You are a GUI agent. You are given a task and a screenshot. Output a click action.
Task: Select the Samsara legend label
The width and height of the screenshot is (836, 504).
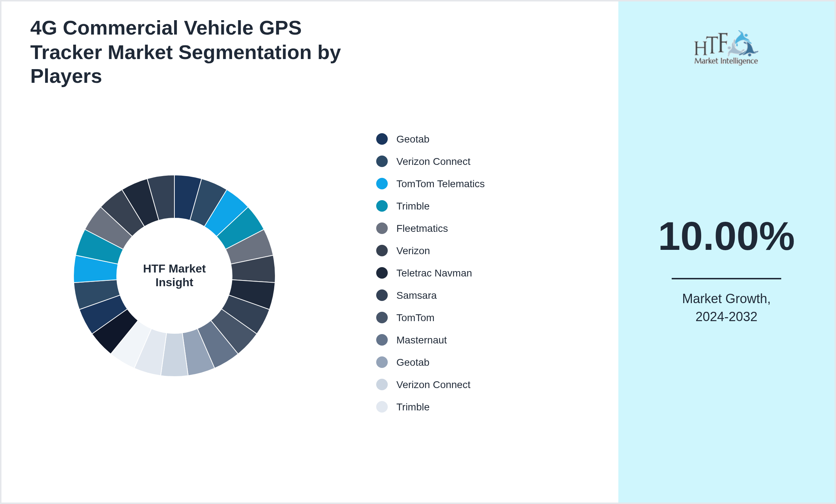tap(416, 295)
